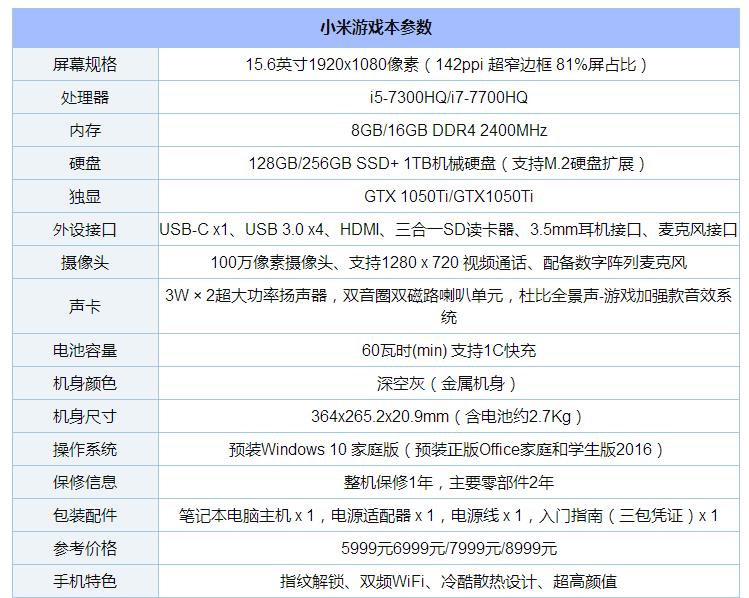Viewport: 749px width, 598px height.
Task: Select the 手机特色 row label
Action: (85, 581)
